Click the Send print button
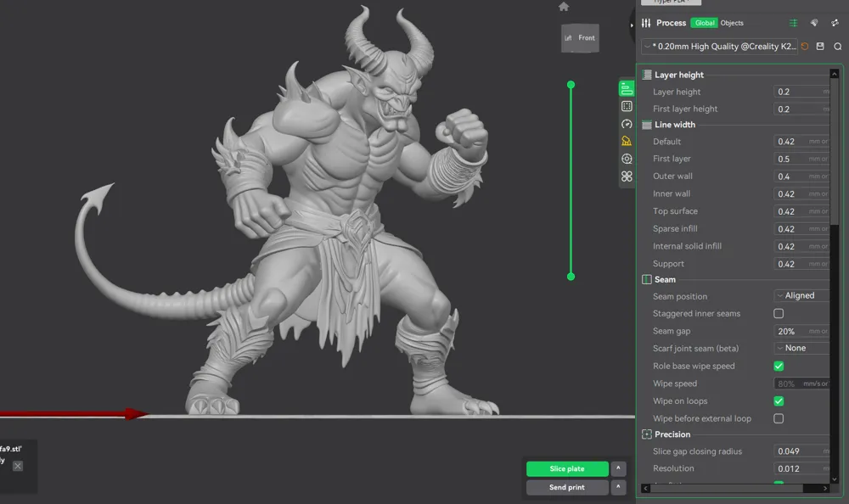 click(x=567, y=487)
